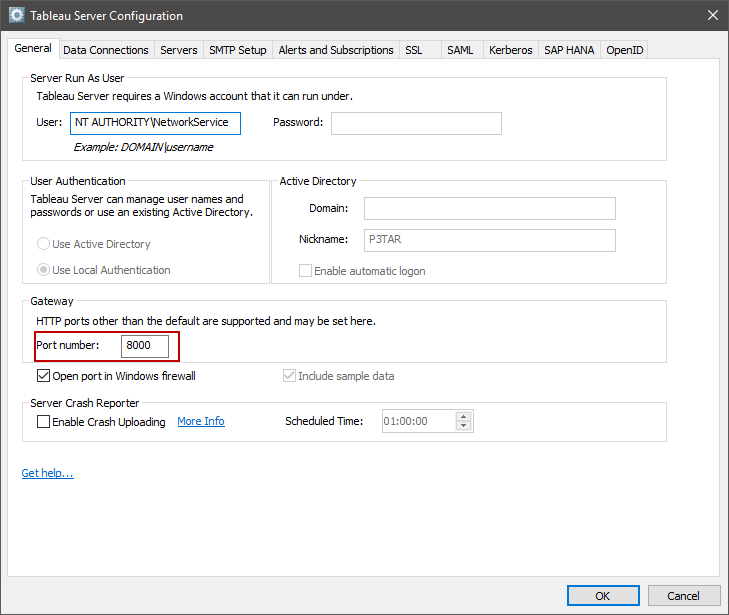The height and width of the screenshot is (615, 729).
Task: Open the SAP HANA tab
Action: [x=569, y=50]
